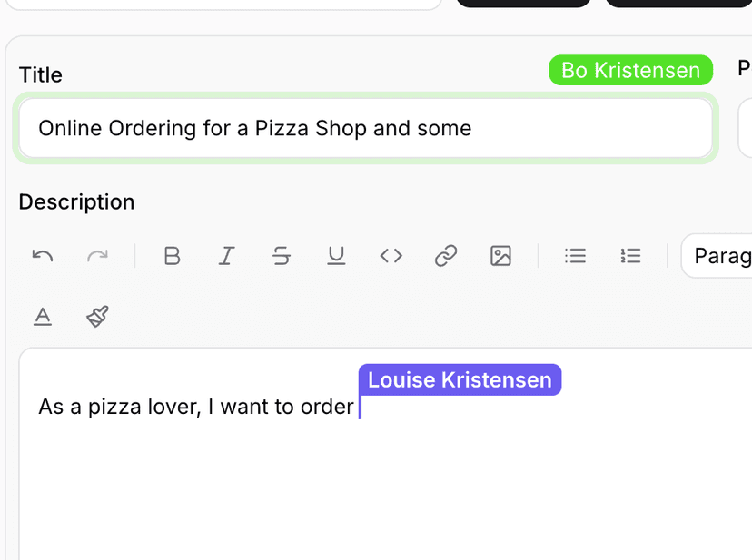This screenshot has height=560, width=752.
Task: Create a bulleted list
Action: coord(575,256)
